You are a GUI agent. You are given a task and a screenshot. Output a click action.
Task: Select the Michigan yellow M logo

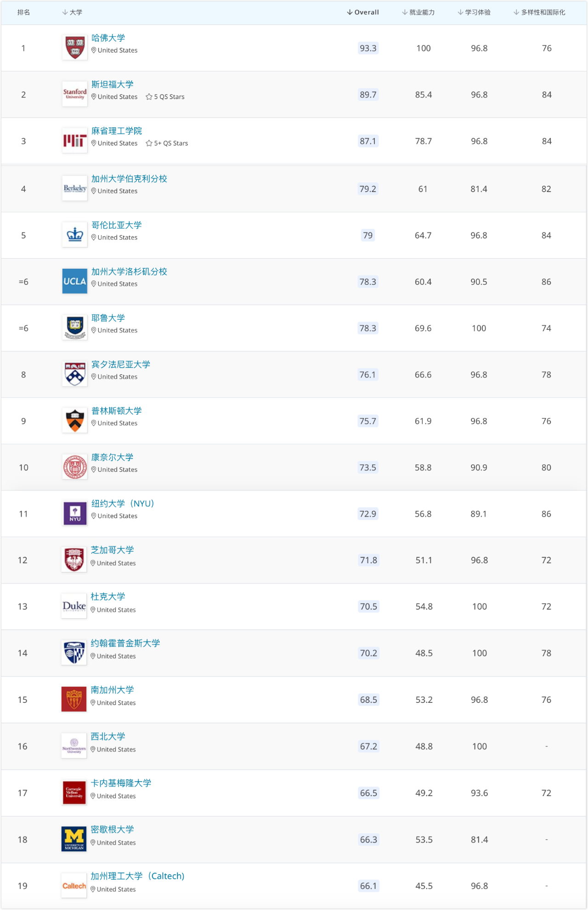[74, 839]
